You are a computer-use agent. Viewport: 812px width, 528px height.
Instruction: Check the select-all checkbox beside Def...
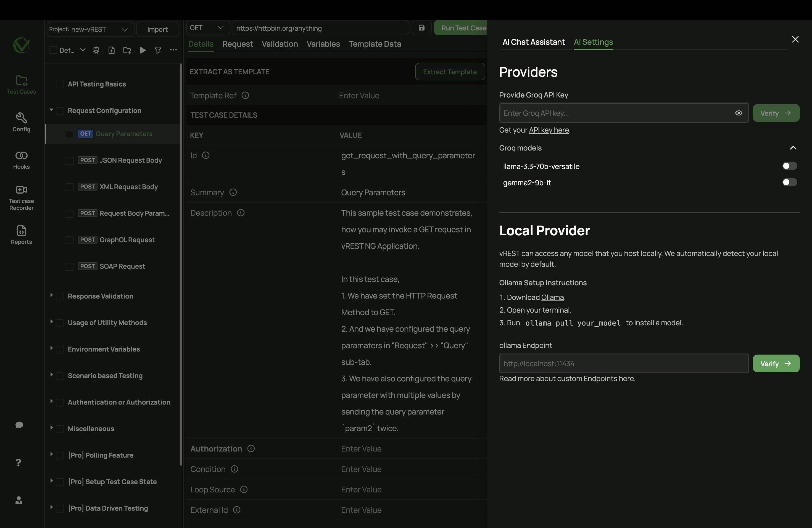pyautogui.click(x=53, y=50)
